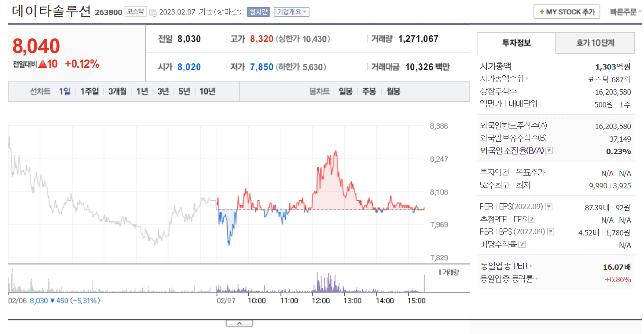Screen dimensions: 644x334
Task: Click the red up-triangle change indicator
Action: click(x=43, y=64)
